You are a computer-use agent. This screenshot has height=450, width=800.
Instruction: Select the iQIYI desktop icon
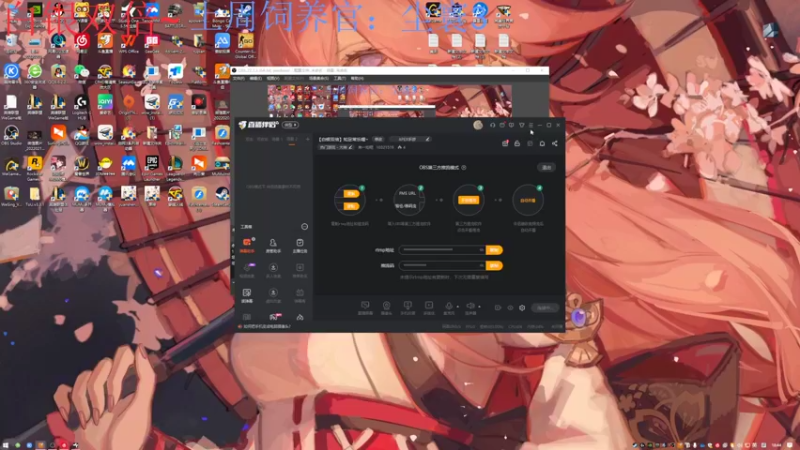105,105
